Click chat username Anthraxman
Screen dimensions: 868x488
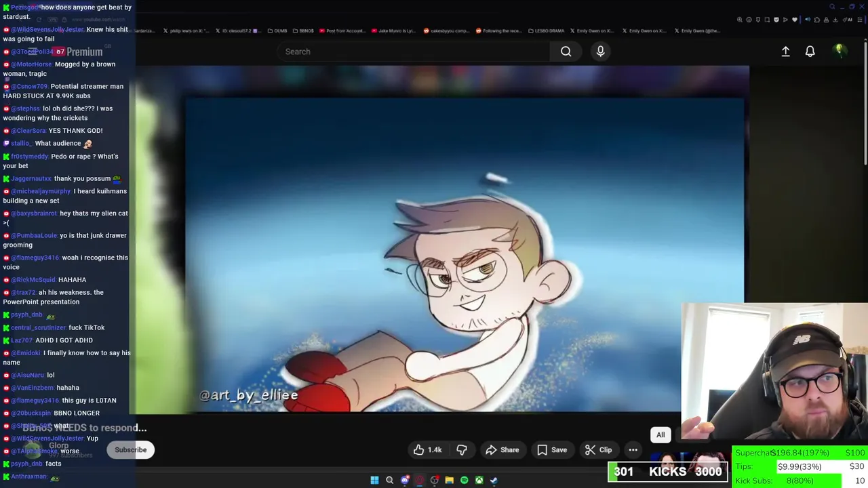(29, 477)
